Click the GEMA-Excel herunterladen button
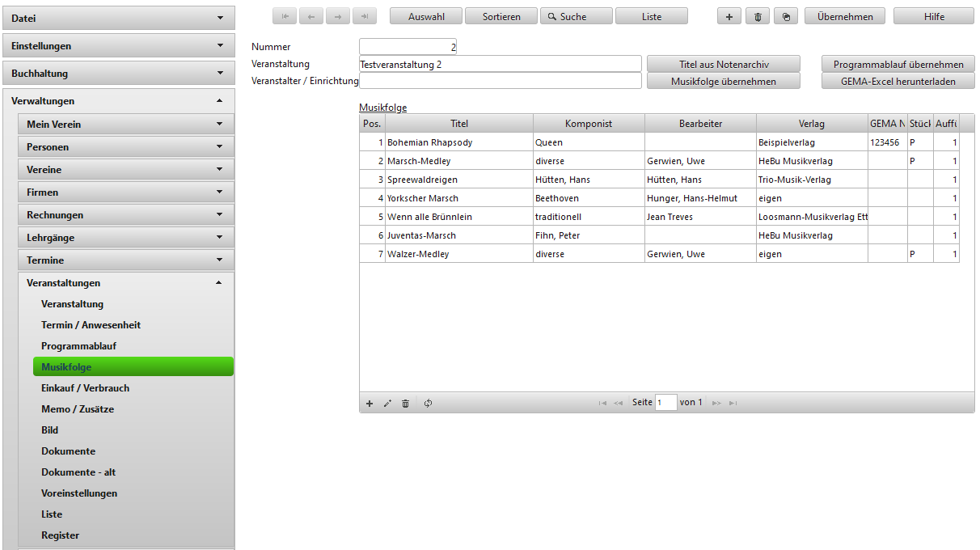The height and width of the screenshot is (550, 980). point(898,81)
